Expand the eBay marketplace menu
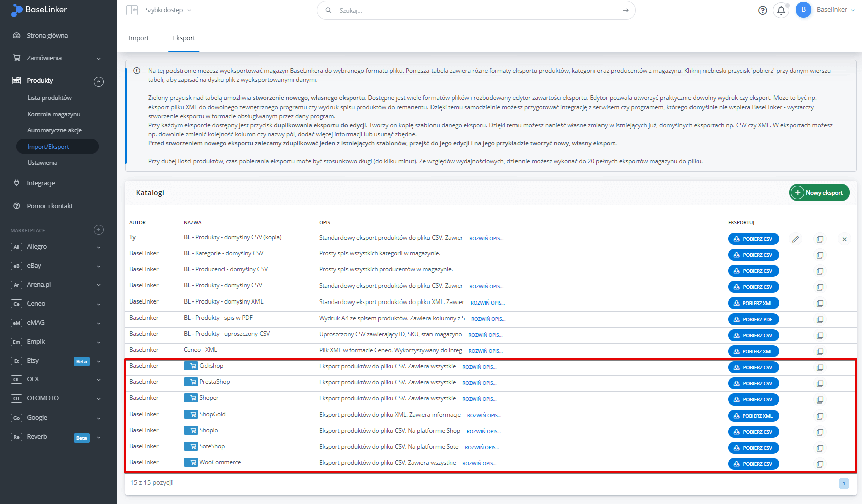The width and height of the screenshot is (862, 504). pyautogui.click(x=99, y=266)
